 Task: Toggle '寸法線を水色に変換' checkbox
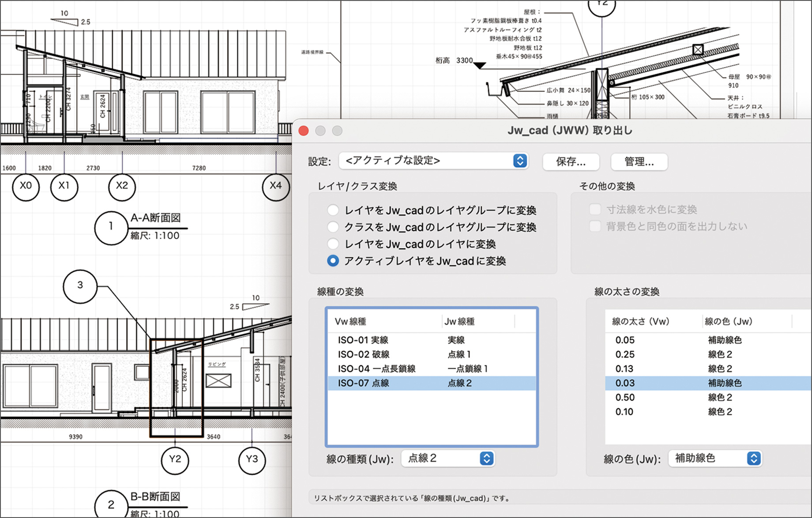[595, 209]
